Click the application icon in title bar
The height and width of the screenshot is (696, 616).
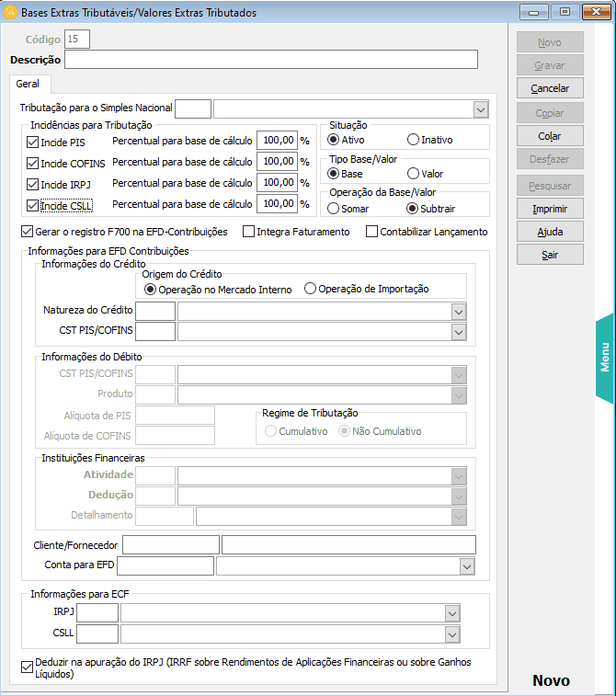pyautogui.click(x=11, y=13)
